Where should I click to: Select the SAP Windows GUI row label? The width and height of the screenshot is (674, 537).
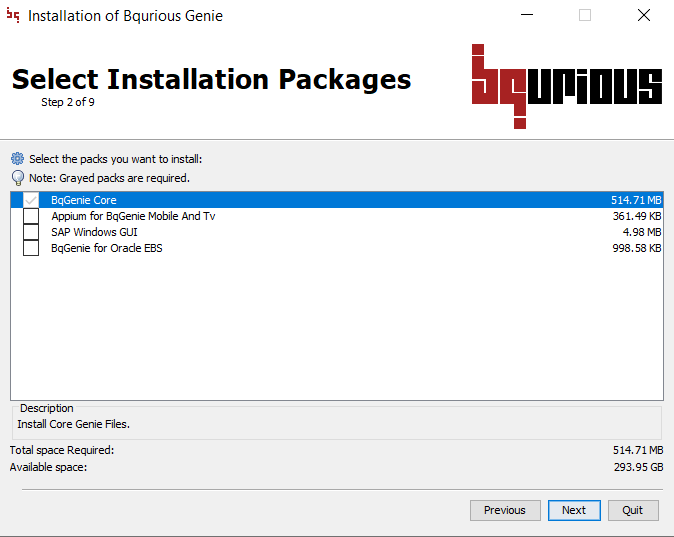(94, 232)
